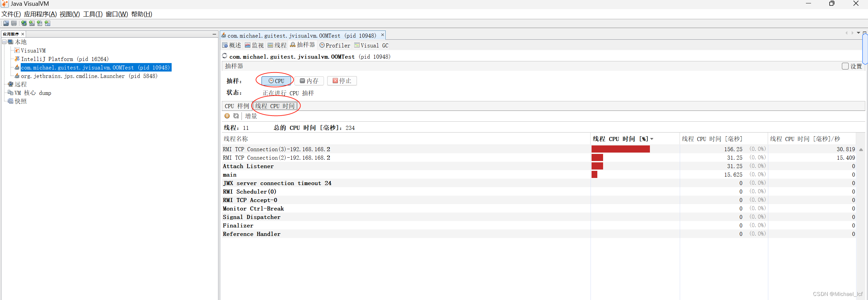The width and height of the screenshot is (868, 300).
Task: Open the 视图(V) menu
Action: [x=70, y=14]
